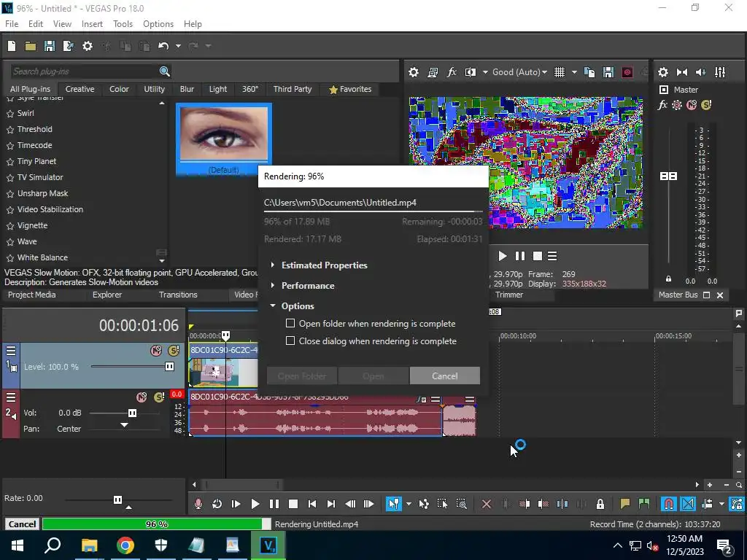Copy snapshot to clipboard icon in preview
This screenshot has height=560, width=747.
[589, 72]
